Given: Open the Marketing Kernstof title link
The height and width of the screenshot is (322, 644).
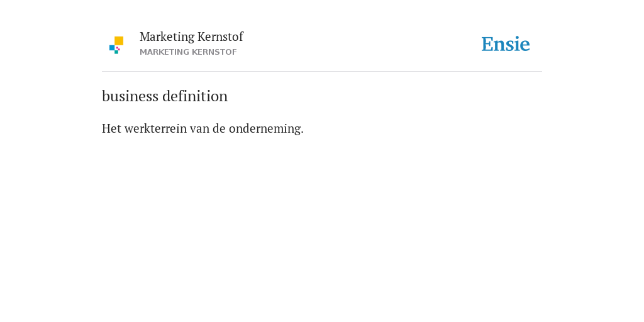Looking at the screenshot, I should pyautogui.click(x=191, y=36).
